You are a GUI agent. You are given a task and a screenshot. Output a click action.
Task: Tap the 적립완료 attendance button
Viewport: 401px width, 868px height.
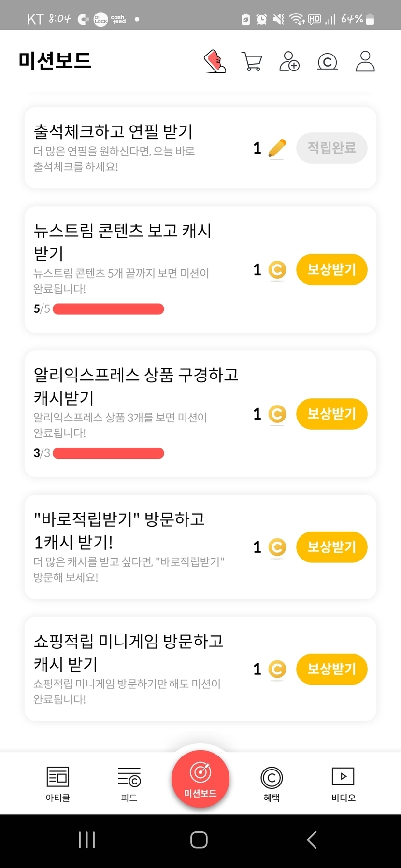click(x=331, y=148)
